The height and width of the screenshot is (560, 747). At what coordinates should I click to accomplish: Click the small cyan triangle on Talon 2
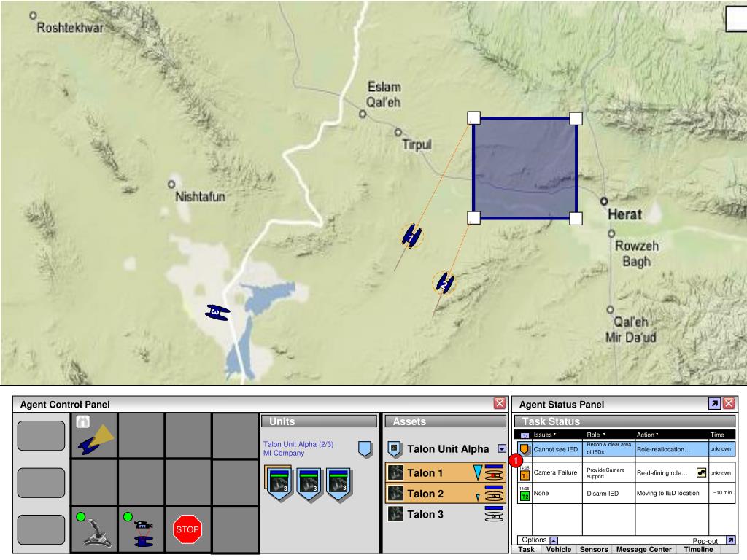pos(478,497)
